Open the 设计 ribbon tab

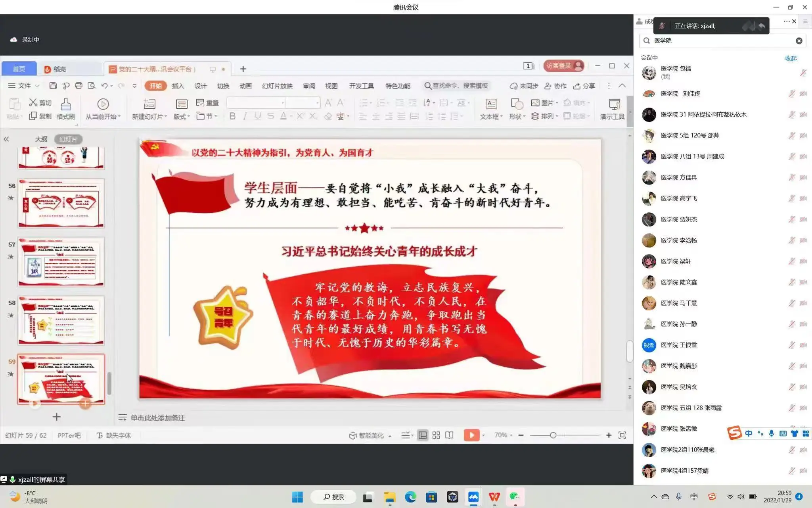click(x=201, y=86)
